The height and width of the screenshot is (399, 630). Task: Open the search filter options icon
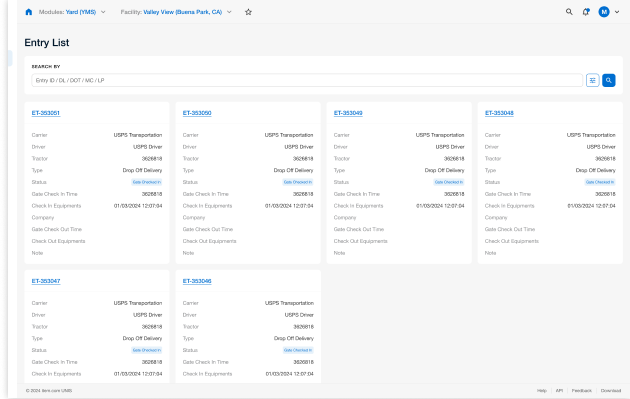tap(593, 80)
